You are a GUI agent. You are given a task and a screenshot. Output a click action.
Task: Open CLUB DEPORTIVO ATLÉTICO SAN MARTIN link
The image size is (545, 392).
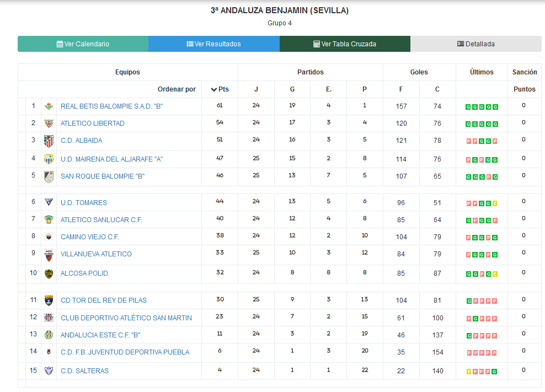click(126, 318)
